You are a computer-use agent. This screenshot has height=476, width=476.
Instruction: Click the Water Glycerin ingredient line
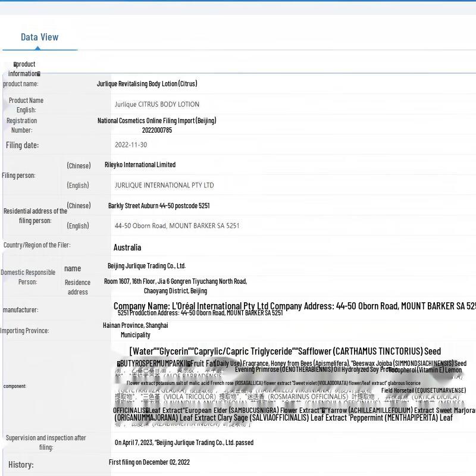tap(285, 351)
